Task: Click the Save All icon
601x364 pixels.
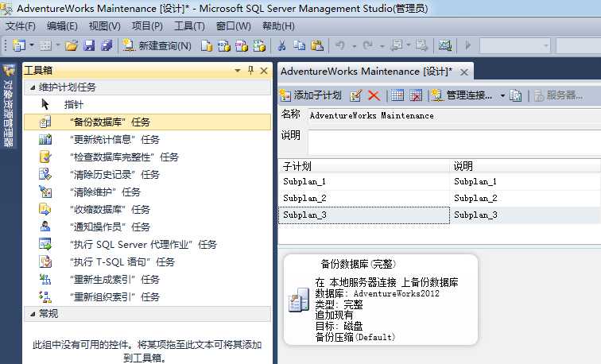Action: point(107,46)
